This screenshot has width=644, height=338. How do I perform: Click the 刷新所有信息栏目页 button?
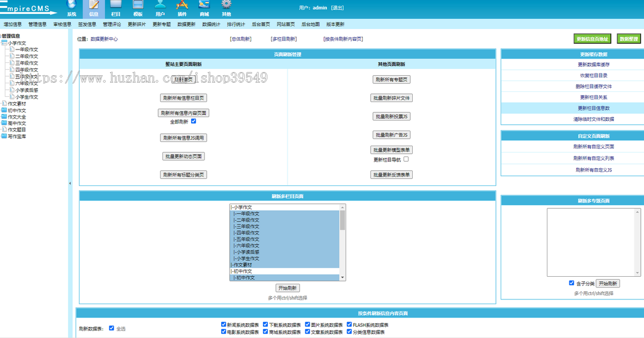coord(184,98)
